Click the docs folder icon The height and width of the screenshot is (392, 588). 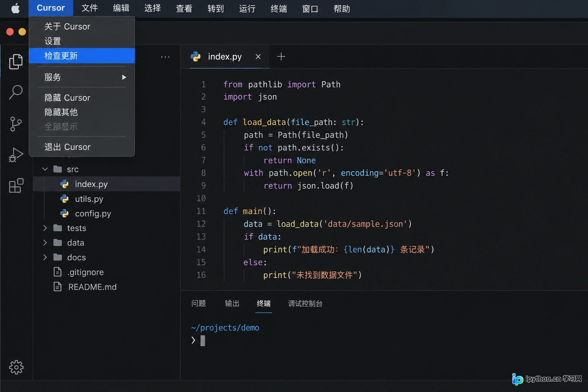pyautogui.click(x=58, y=257)
